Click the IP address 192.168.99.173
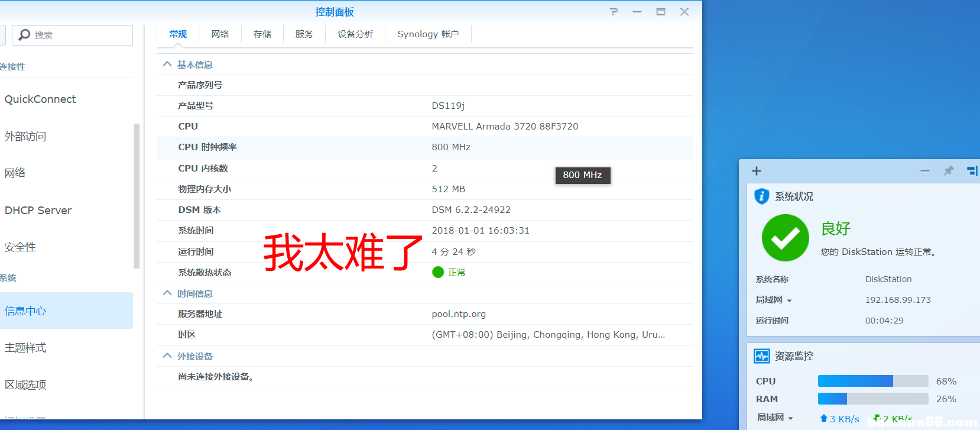Image resolution: width=980 pixels, height=430 pixels. [x=898, y=300]
